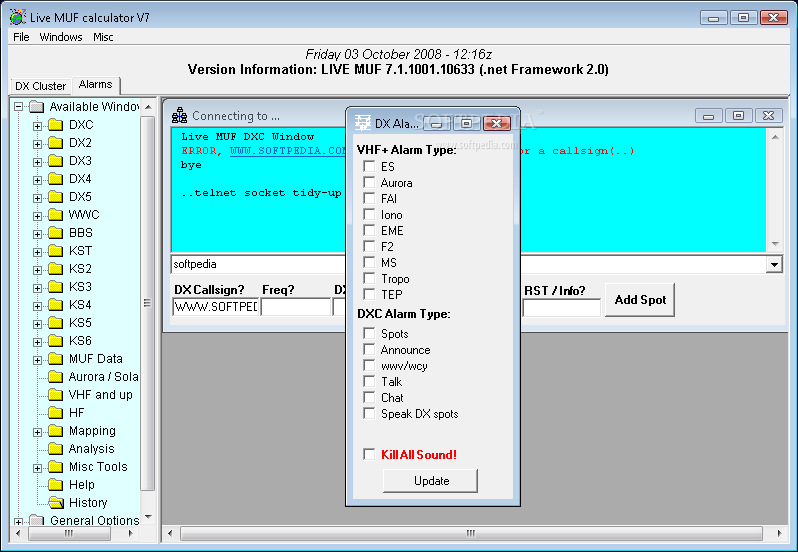The width and height of the screenshot is (798, 552).
Task: Open the Misc menu
Action: (103, 37)
